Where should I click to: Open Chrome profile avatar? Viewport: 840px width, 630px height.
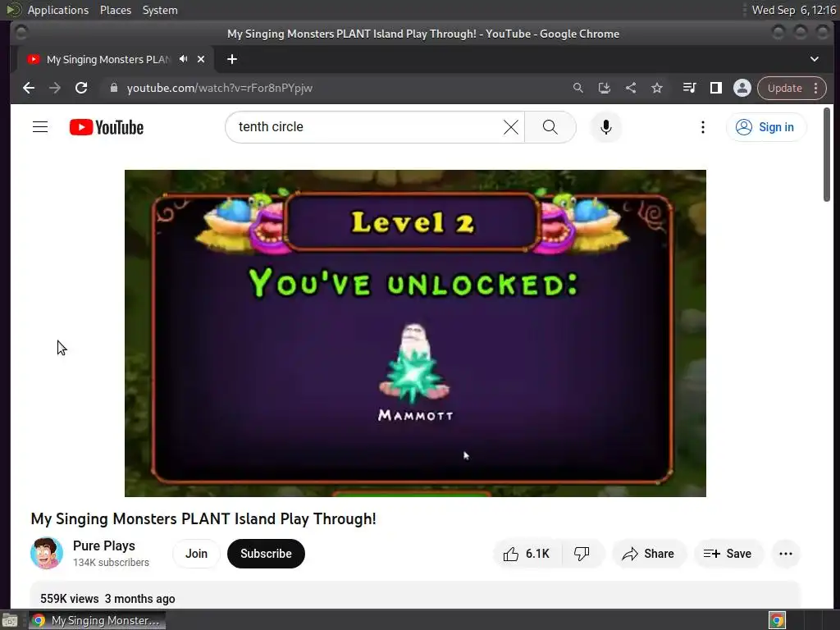point(742,88)
